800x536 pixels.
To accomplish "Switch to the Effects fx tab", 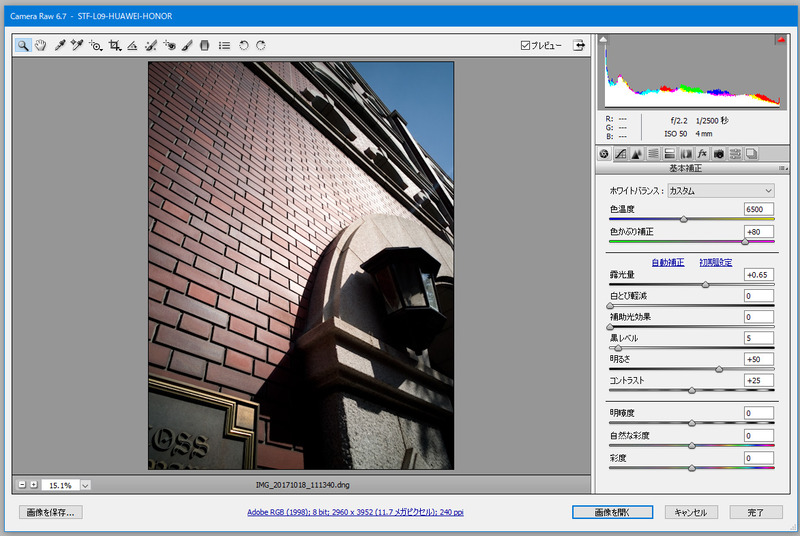I will point(702,154).
